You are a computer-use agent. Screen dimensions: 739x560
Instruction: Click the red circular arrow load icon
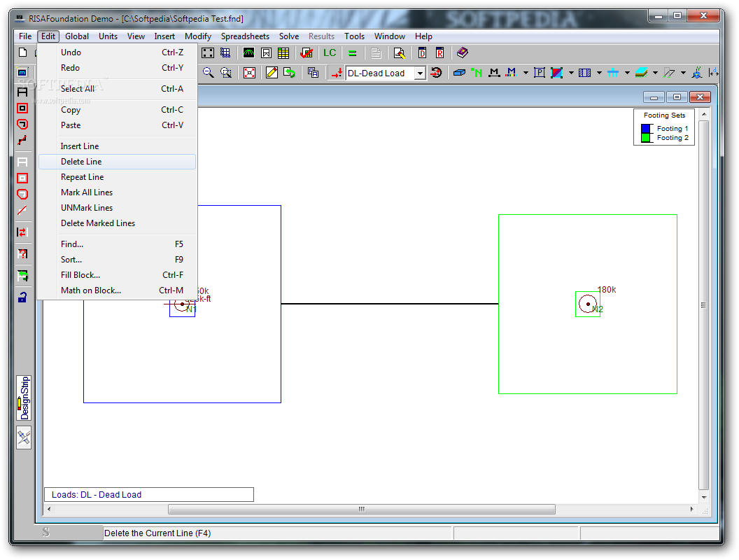437,73
